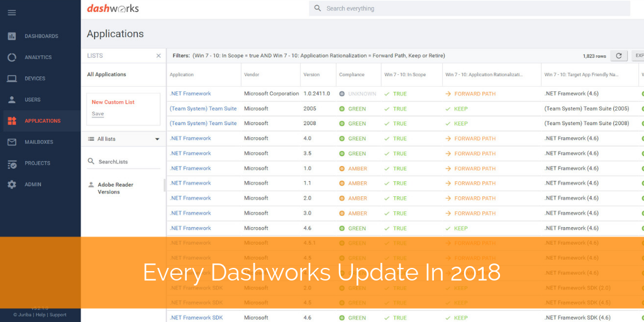Sort by Vendor column header
The width and height of the screenshot is (644, 322).
(252, 75)
